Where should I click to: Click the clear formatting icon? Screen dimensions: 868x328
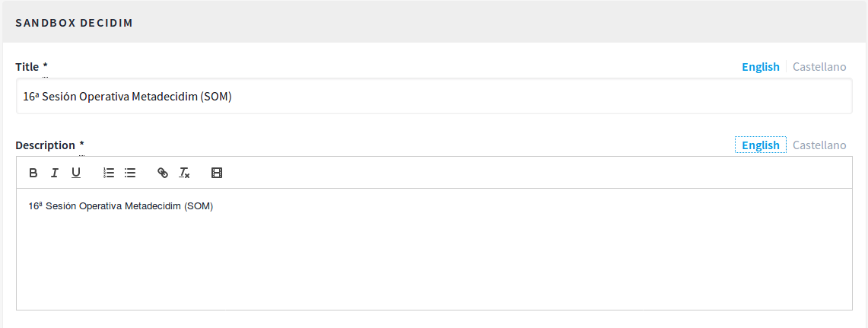pyautogui.click(x=184, y=173)
